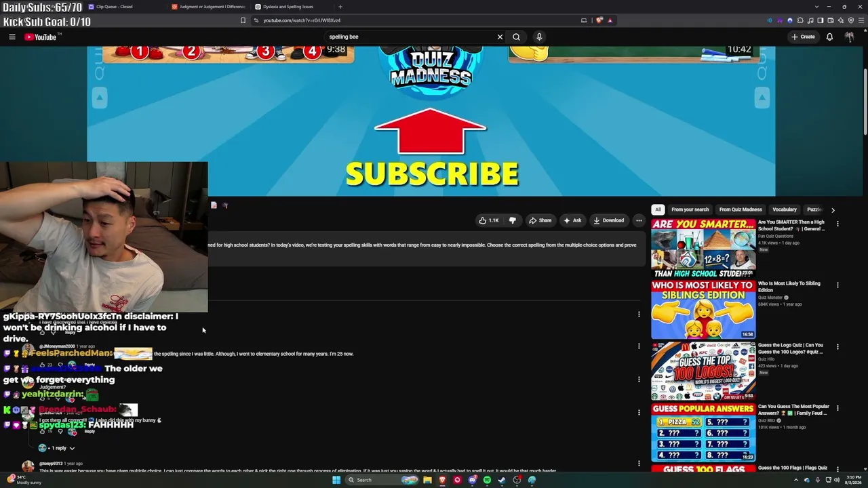Open Discord from the taskbar
Image resolution: width=868 pixels, height=488 pixels.
472,480
